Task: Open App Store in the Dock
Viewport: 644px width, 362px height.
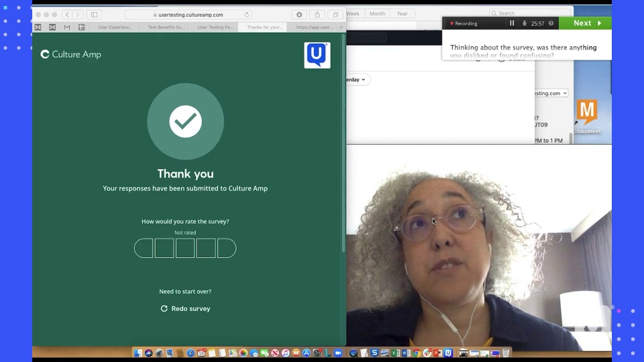Action: [307, 353]
